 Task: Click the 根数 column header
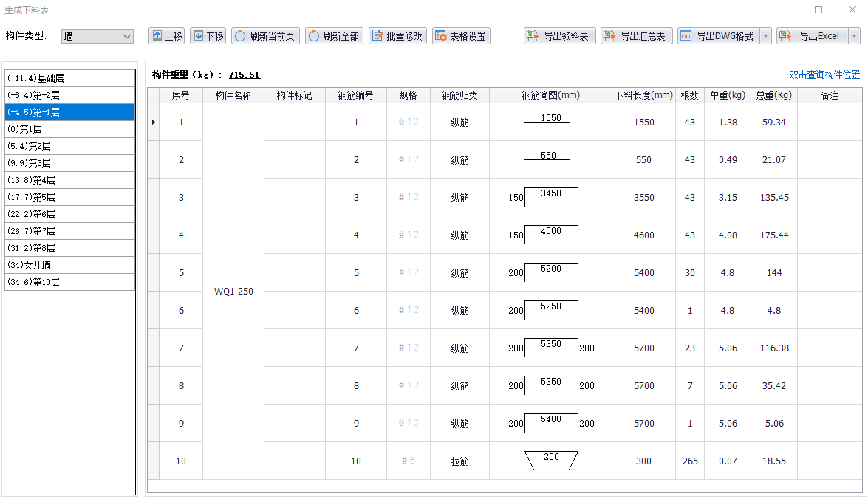coord(690,95)
